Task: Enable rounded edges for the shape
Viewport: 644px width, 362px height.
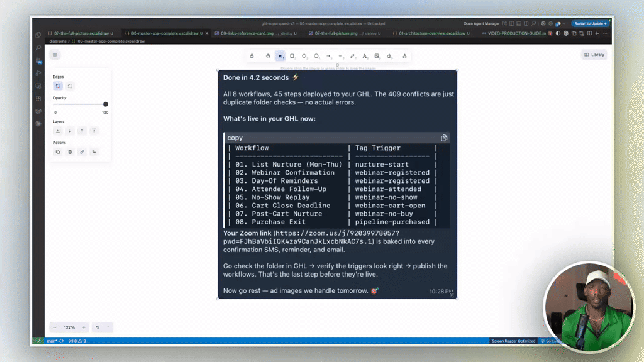Action: click(69, 85)
